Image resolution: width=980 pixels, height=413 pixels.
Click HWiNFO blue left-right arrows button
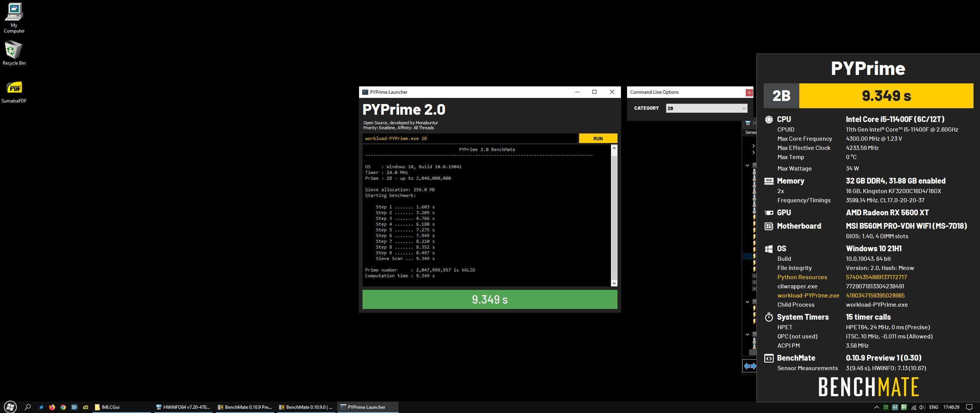(750, 366)
